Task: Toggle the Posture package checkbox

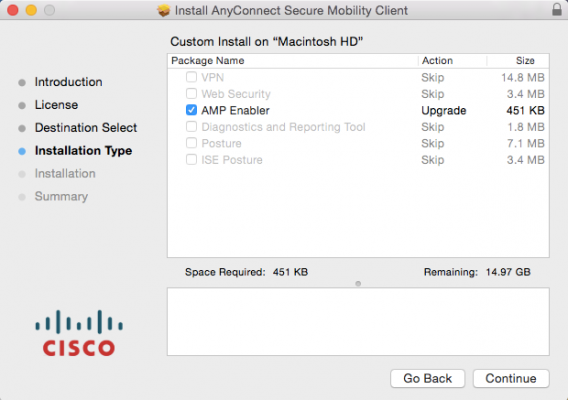Action: (x=191, y=143)
